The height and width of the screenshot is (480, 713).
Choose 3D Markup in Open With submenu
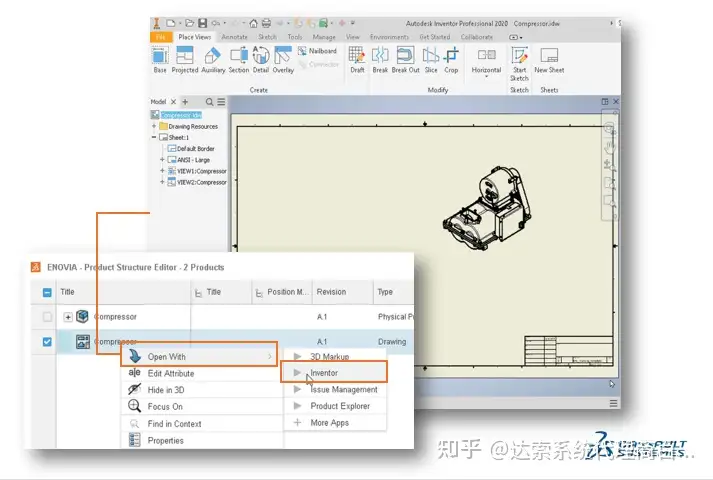[x=334, y=356]
